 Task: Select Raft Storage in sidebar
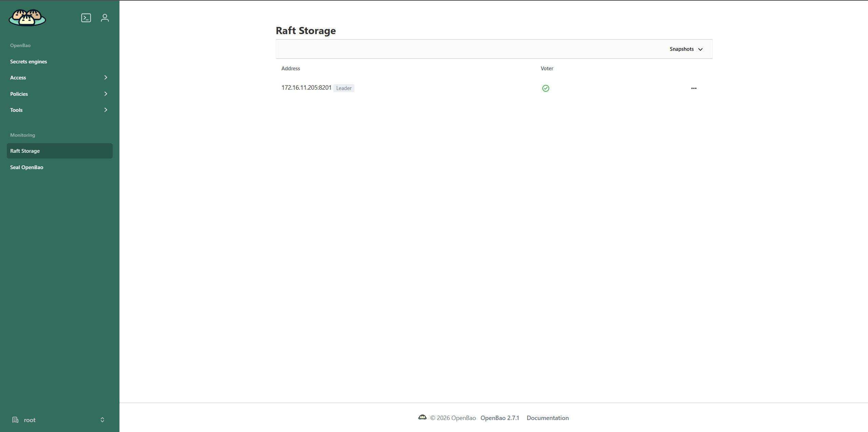pyautogui.click(x=59, y=151)
